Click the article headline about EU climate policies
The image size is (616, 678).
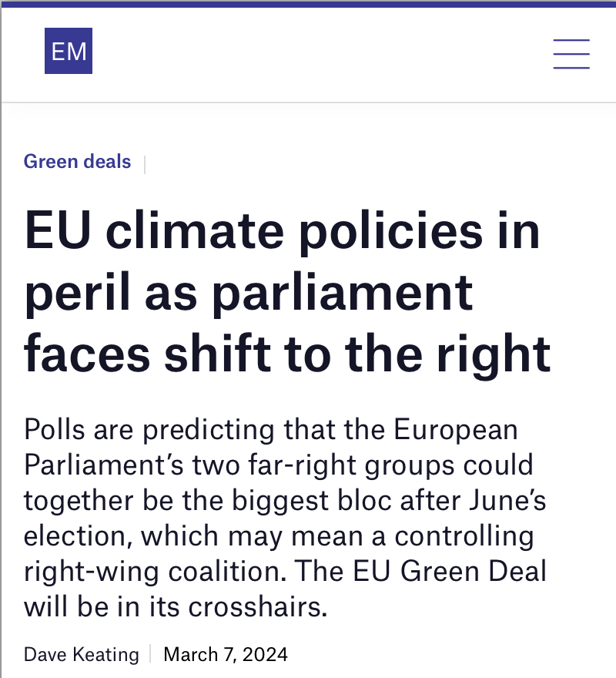(x=287, y=292)
